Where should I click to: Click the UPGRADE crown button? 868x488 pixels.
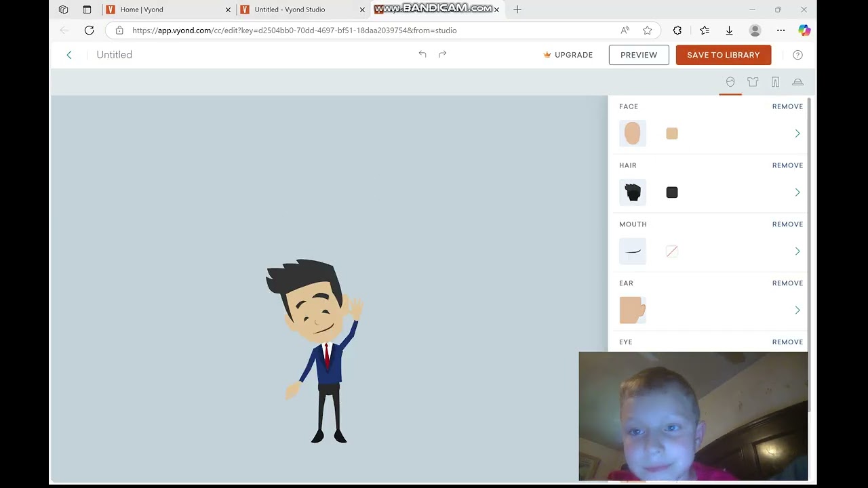pos(568,55)
